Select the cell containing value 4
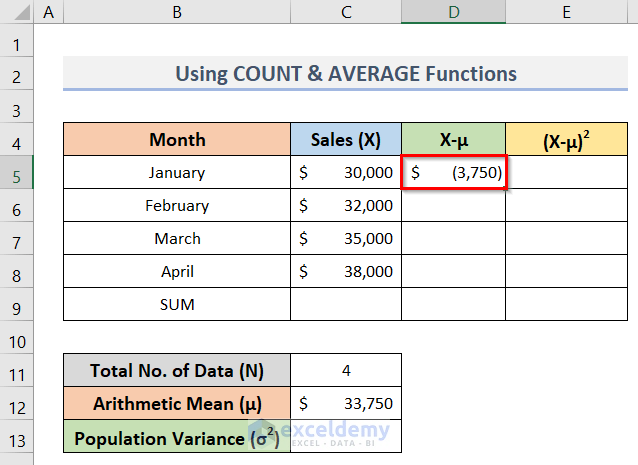The width and height of the screenshot is (638, 465). point(346,371)
